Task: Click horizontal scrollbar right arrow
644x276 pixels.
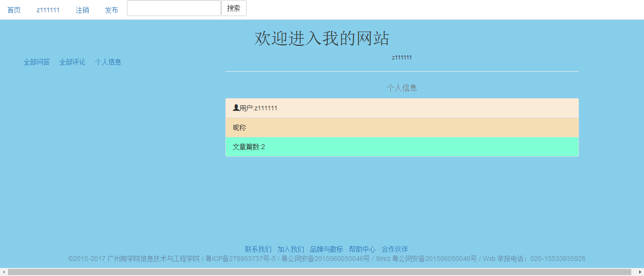Action: tap(640, 272)
